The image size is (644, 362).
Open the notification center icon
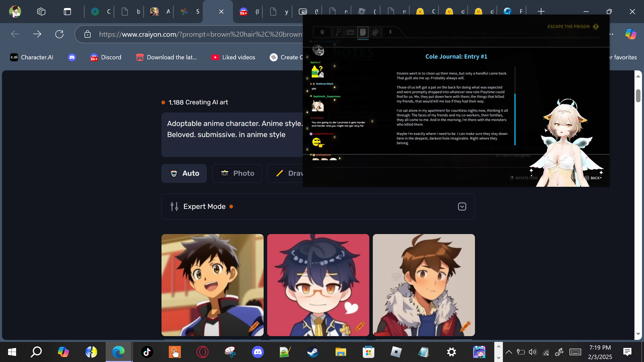(x=627, y=352)
